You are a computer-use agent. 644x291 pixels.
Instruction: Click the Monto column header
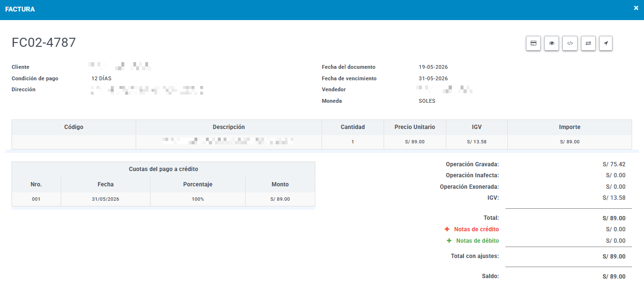280,184
